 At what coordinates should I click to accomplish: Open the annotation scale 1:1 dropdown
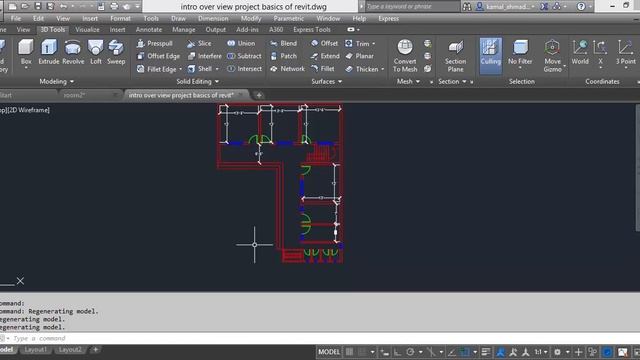click(x=541, y=352)
